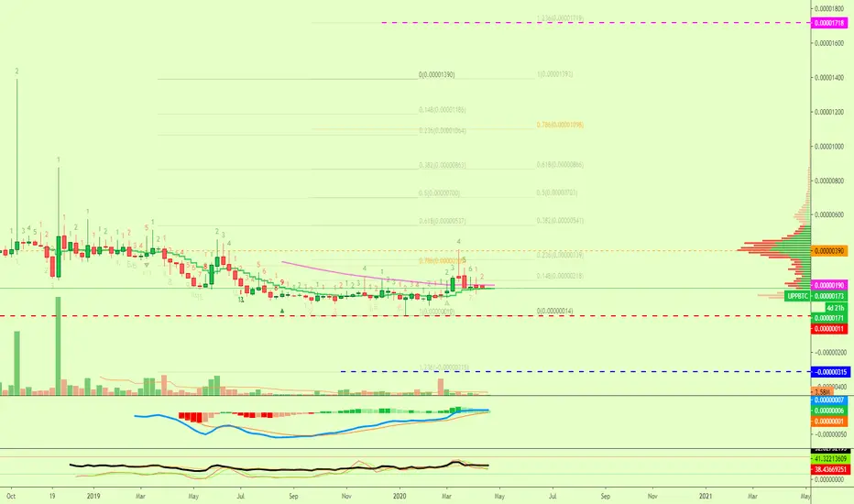Viewport: 854px width, 504px height.
Task: Select the UPPBTC symbol label
Action: coord(797,296)
